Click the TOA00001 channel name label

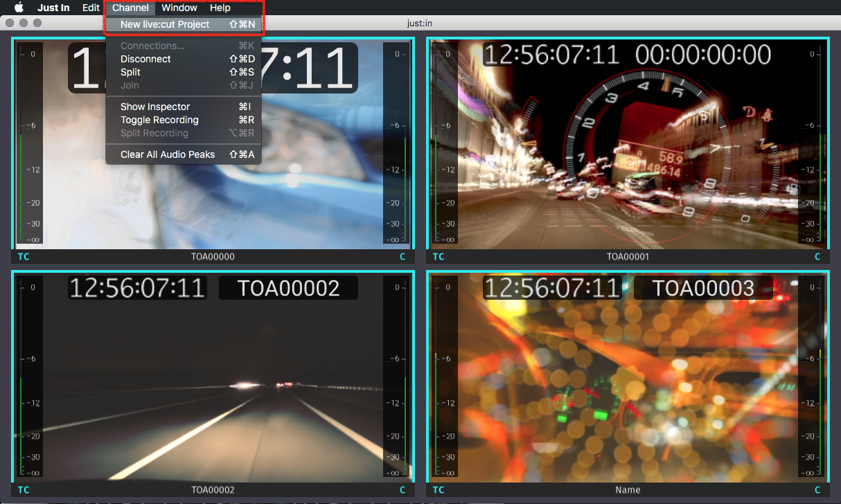[x=628, y=257]
